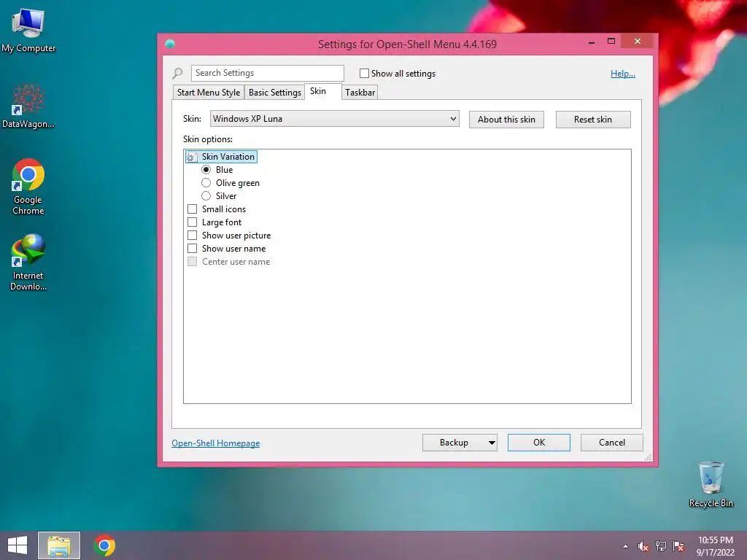Screen dimensions: 747x560
Task: Click the window resize grip corner
Action: (x=648, y=458)
